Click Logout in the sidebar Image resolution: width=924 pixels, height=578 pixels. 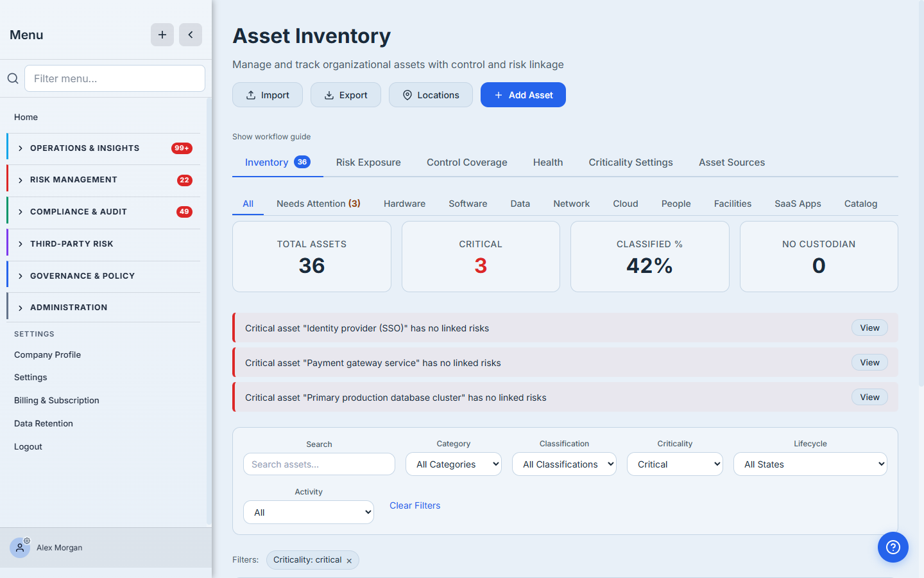click(28, 447)
